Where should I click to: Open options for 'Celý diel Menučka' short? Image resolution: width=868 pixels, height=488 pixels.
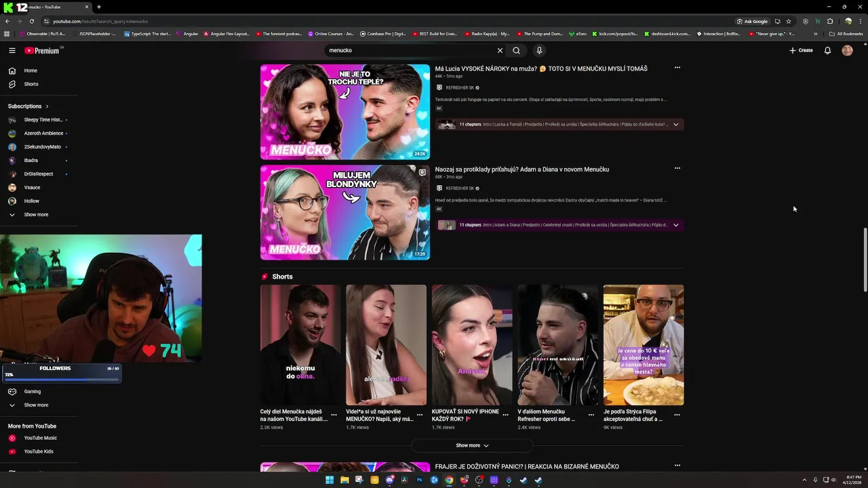click(334, 415)
